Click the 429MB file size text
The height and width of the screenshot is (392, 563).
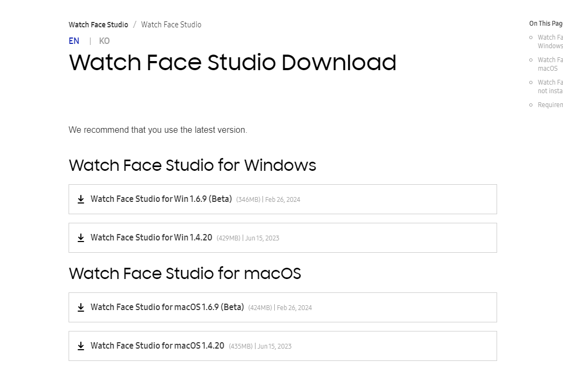tap(228, 238)
